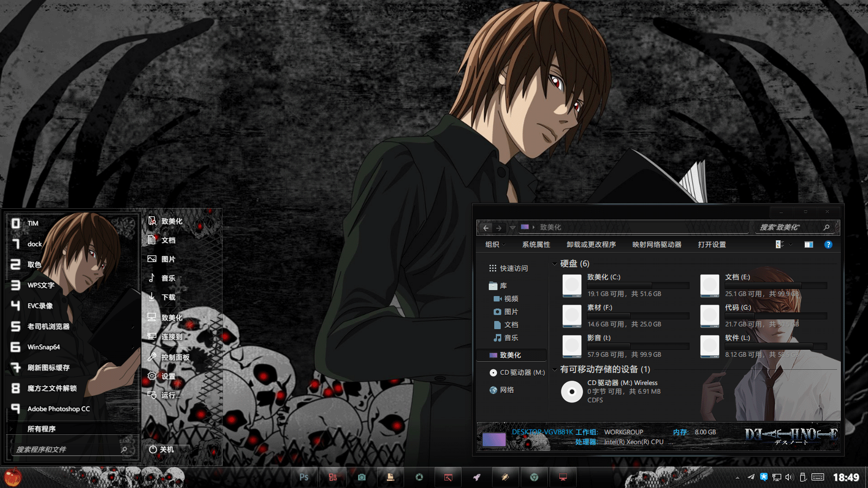The image size is (868, 488).
Task: Click network icon in system tray
Action: (x=777, y=477)
